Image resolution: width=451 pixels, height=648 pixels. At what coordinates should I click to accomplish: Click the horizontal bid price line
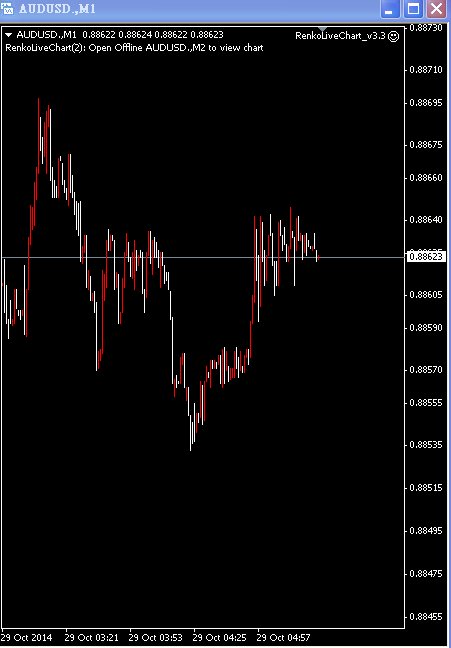(203, 257)
